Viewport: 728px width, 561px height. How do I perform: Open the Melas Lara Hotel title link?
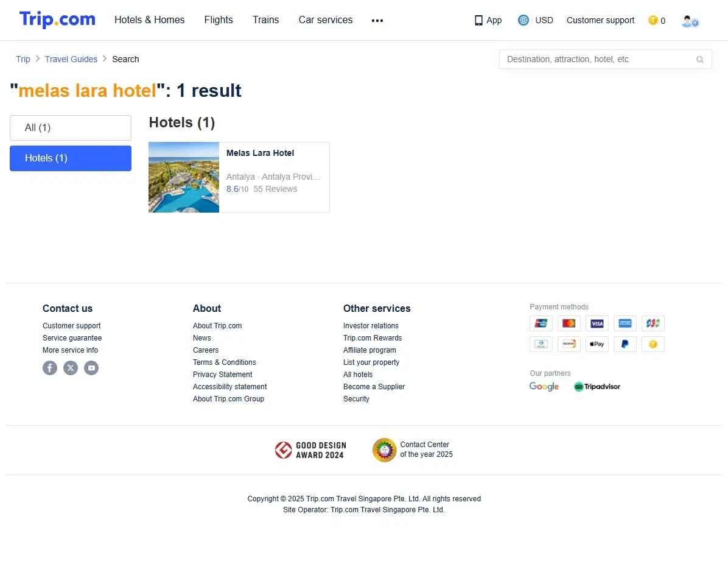click(x=260, y=153)
